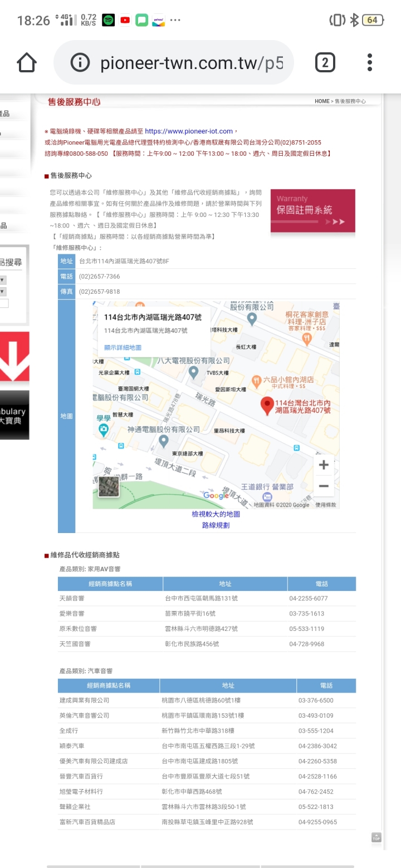Viewport: 401px width, 868px height.
Task: Click 路線規劃 directions link
Action: pyautogui.click(x=216, y=525)
